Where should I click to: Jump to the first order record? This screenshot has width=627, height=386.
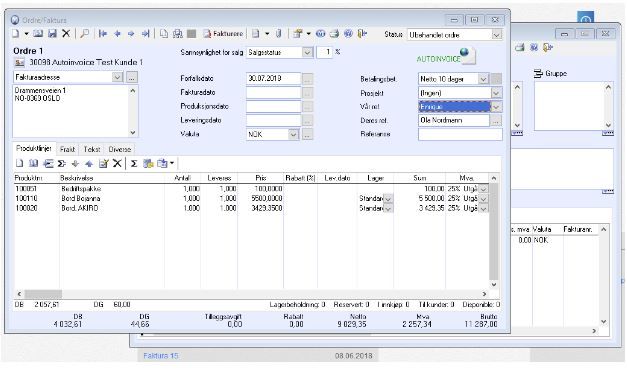[103, 34]
